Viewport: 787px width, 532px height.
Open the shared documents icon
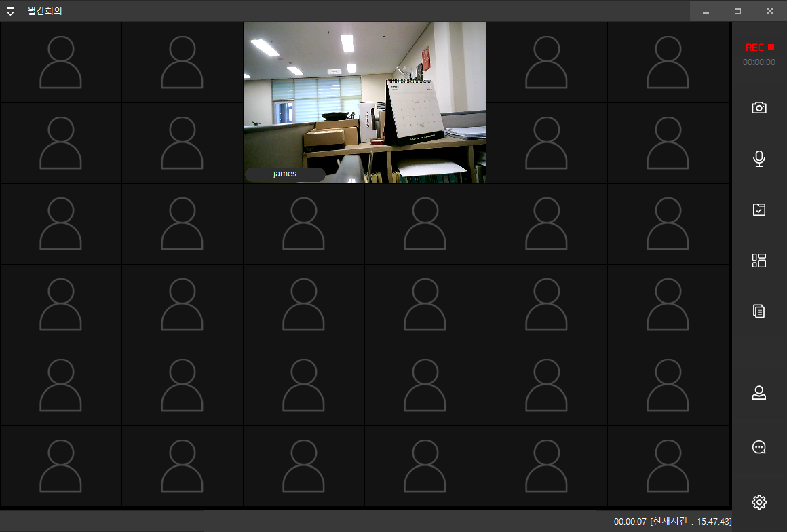[759, 311]
